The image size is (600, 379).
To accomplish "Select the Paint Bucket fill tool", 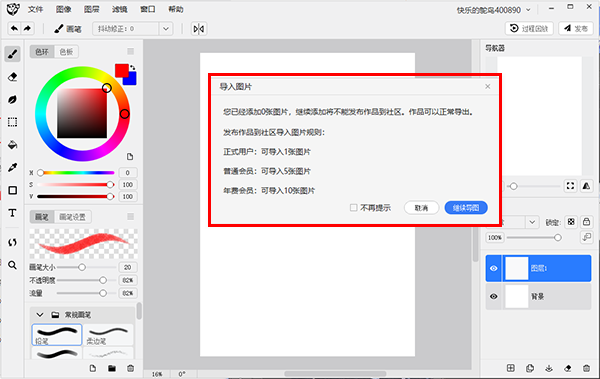I will (12, 145).
